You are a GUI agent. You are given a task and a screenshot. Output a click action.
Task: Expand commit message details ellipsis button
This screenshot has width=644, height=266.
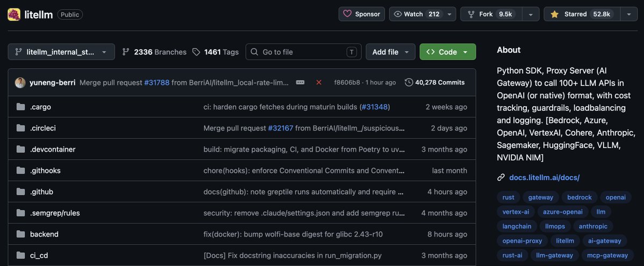(x=300, y=83)
